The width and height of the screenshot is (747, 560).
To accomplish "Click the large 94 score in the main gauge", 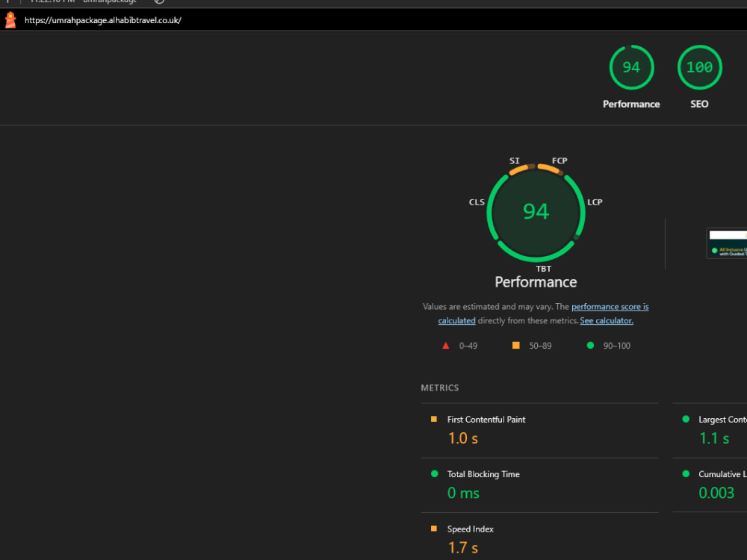I will click(x=536, y=211).
